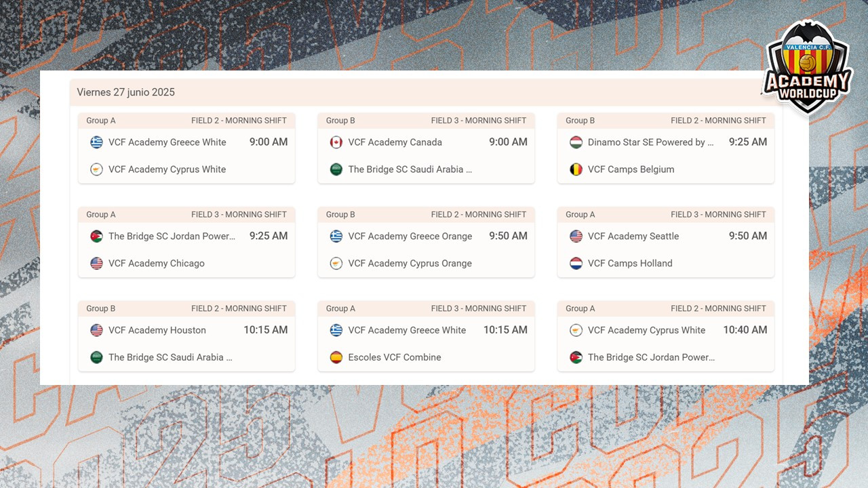This screenshot has width=868, height=488.
Task: Select The Bridge SC Saudi Arabia in the 9:00 AM match
Action: pos(410,169)
